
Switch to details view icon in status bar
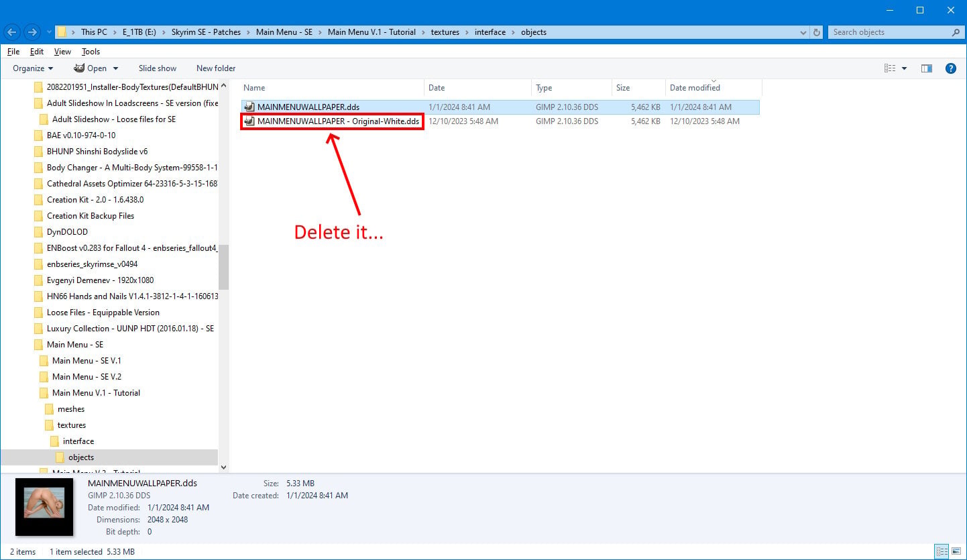[942, 552]
